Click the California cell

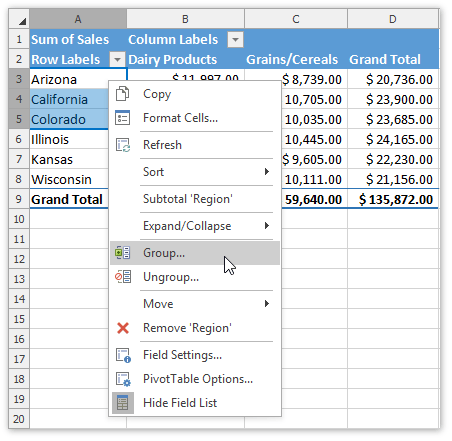point(69,99)
